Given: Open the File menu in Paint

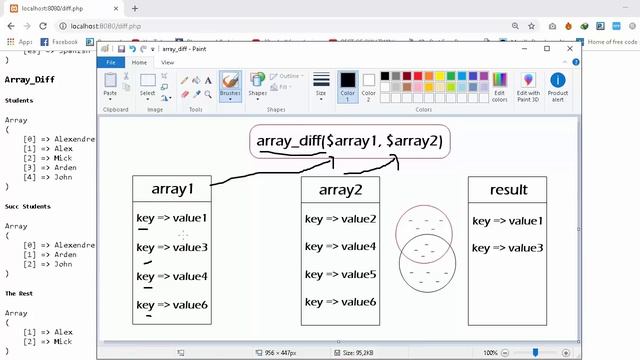Looking at the screenshot, I should [x=111, y=62].
